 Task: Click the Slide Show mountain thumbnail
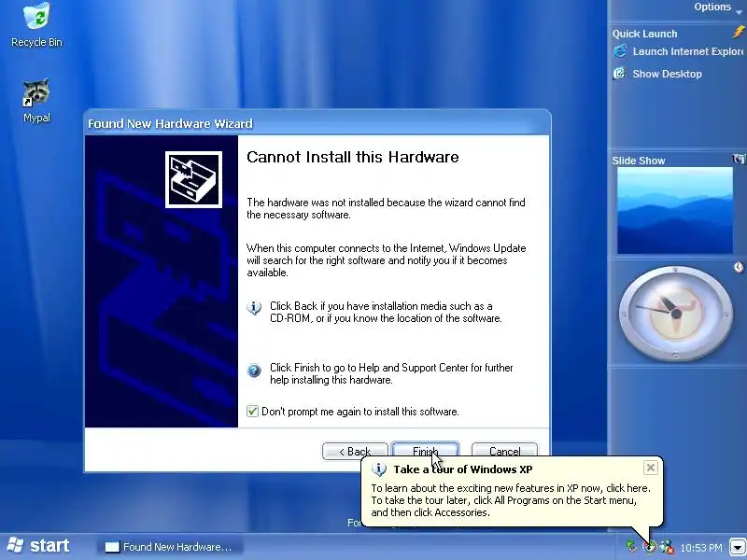click(x=674, y=211)
